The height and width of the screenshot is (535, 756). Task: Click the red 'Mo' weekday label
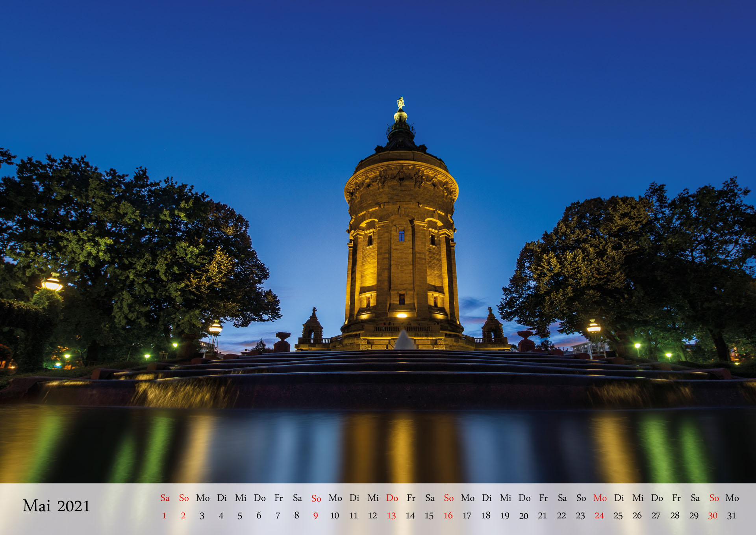pyautogui.click(x=600, y=498)
